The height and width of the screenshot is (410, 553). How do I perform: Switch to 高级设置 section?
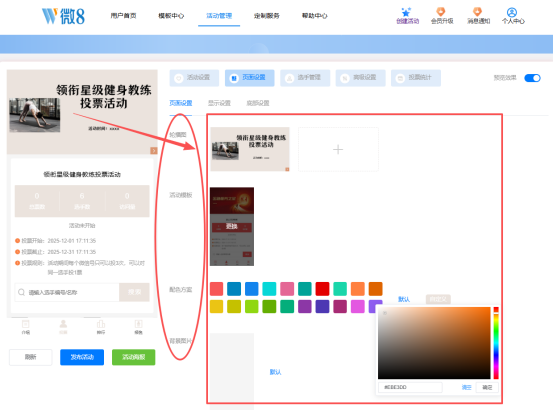[x=360, y=78]
